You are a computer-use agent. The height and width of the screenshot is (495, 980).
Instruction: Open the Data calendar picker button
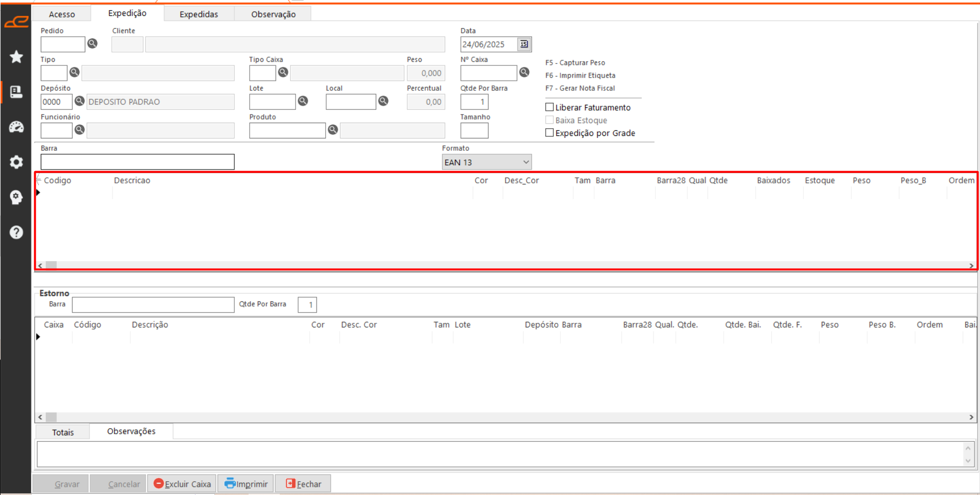[524, 44]
